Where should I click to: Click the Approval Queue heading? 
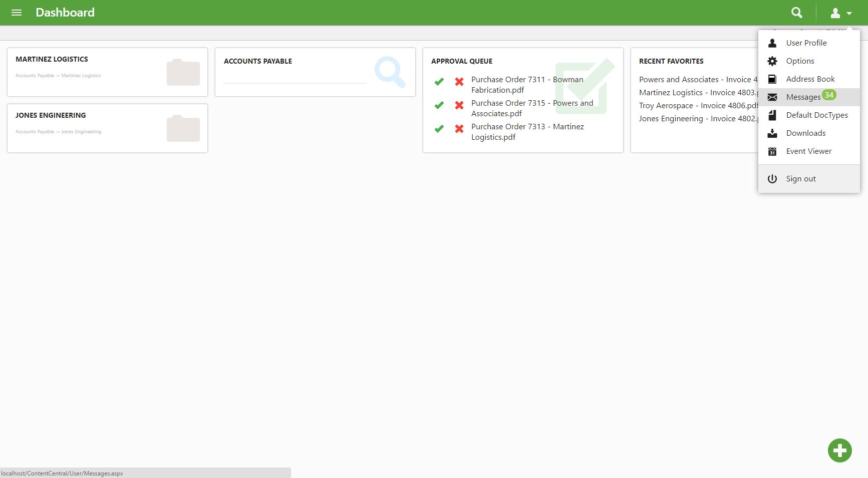462,61
